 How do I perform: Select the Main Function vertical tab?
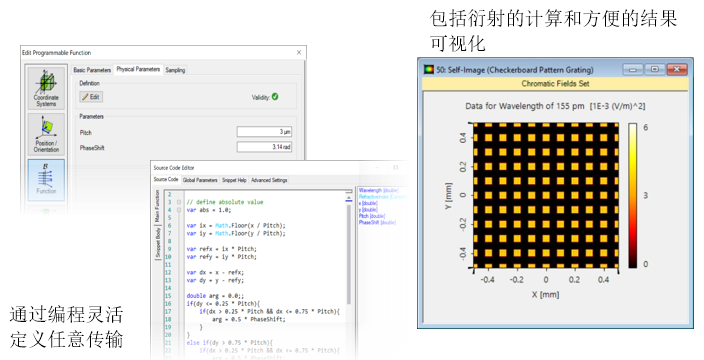click(x=157, y=206)
